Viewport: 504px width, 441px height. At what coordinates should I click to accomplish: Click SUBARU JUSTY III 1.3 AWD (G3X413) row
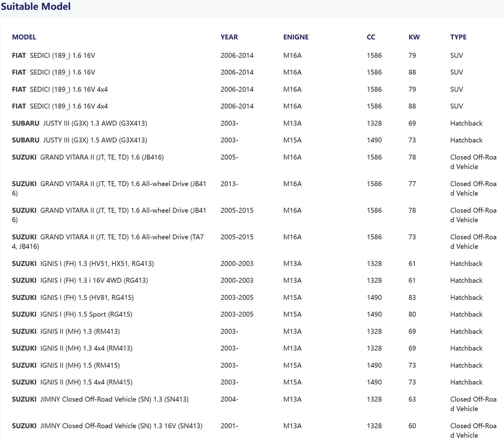(x=252, y=123)
